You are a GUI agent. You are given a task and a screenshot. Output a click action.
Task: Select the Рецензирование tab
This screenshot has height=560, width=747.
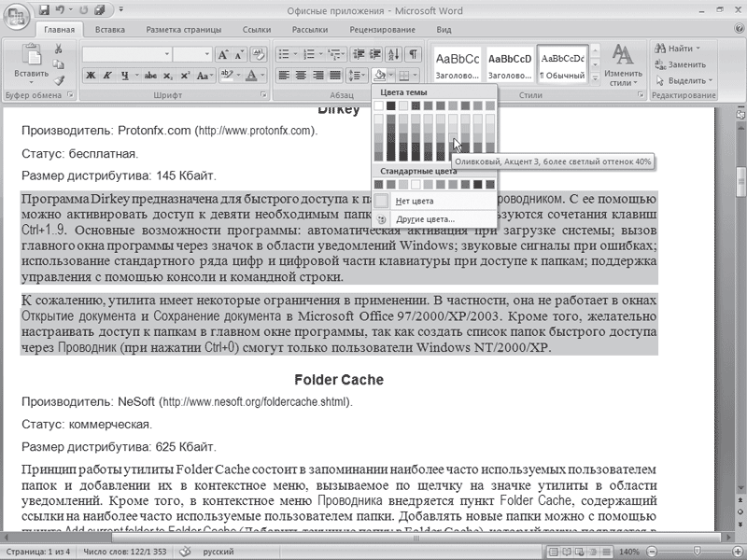pos(382,30)
